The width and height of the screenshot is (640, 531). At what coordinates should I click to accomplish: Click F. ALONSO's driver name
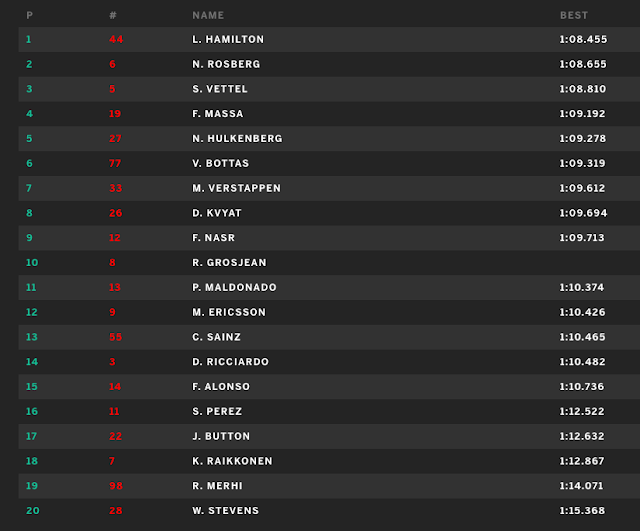pyautogui.click(x=221, y=387)
